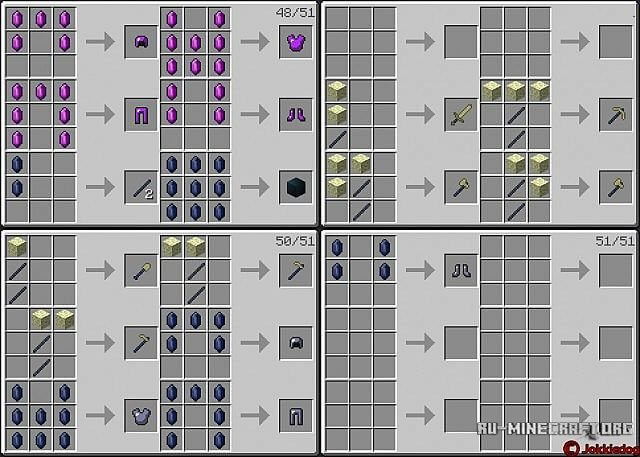Click the 50/51 page counter
640x457 pixels.
pos(295,241)
